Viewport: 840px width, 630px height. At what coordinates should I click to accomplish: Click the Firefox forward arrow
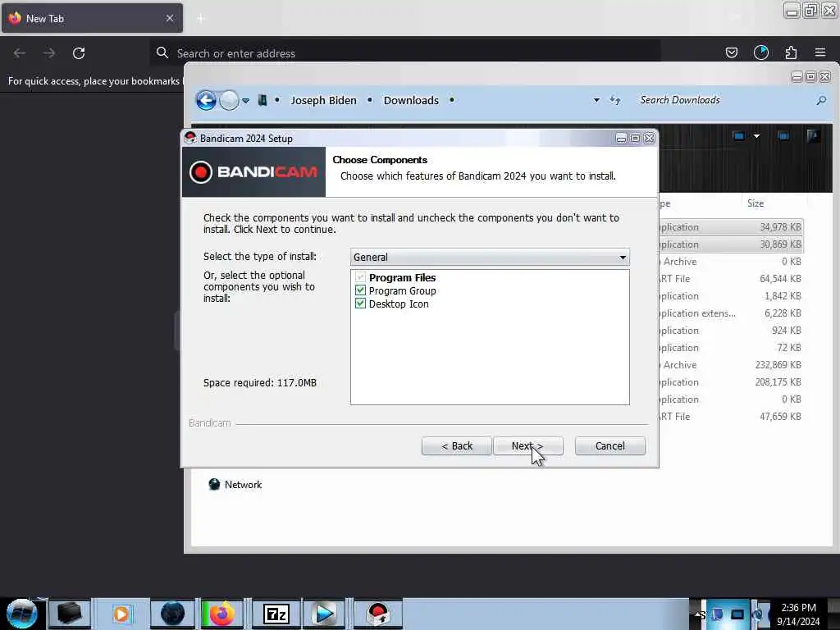pyautogui.click(x=49, y=53)
